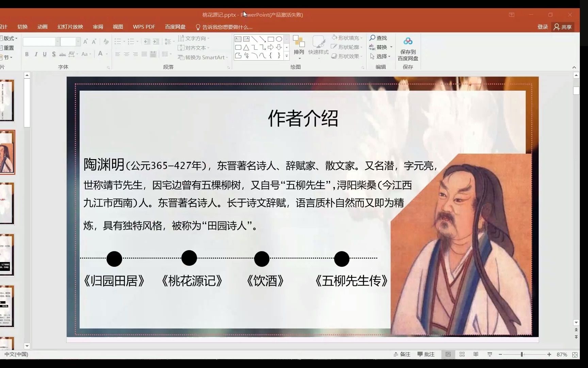The height and width of the screenshot is (368, 588).
Task: Open the Slide Show (幻灯片放映) tab
Action: click(70, 27)
